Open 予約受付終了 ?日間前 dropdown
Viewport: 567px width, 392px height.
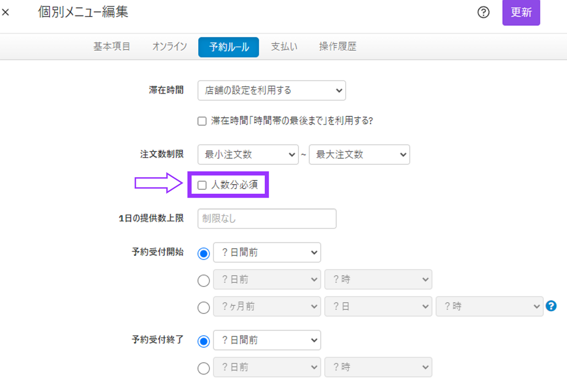267,340
